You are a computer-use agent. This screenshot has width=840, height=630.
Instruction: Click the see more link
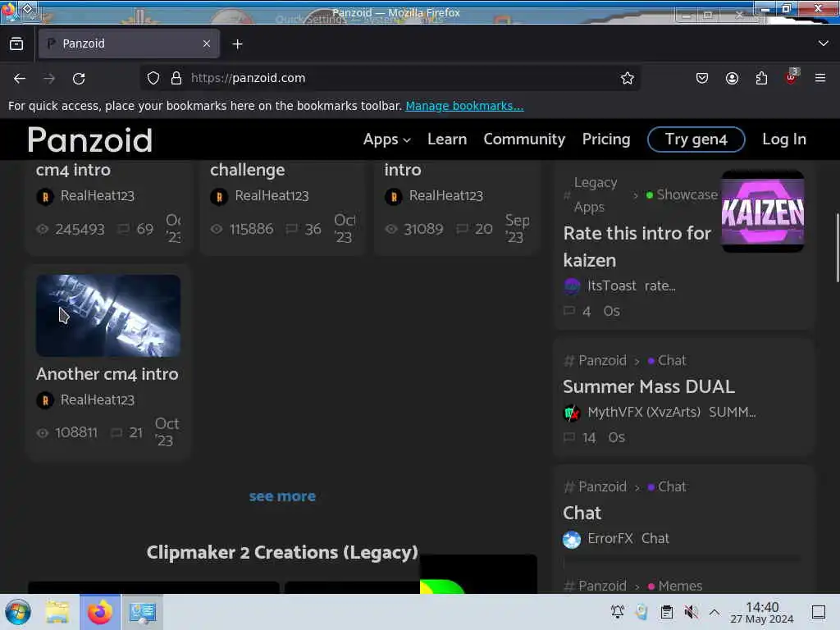282,496
